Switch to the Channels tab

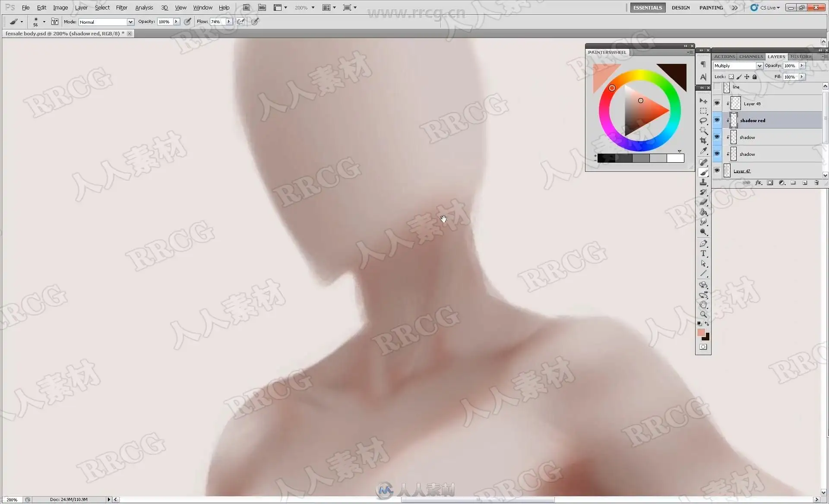coord(750,57)
